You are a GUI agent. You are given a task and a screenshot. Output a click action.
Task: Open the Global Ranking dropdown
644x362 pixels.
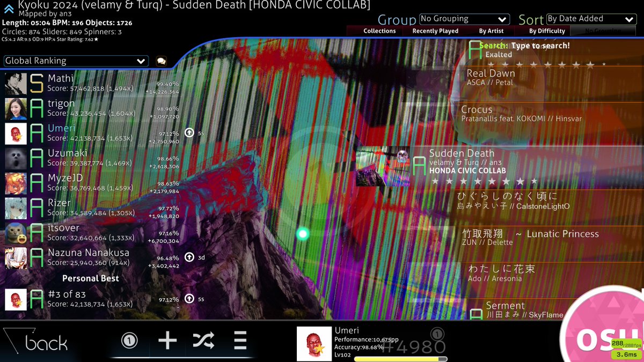[x=76, y=61]
